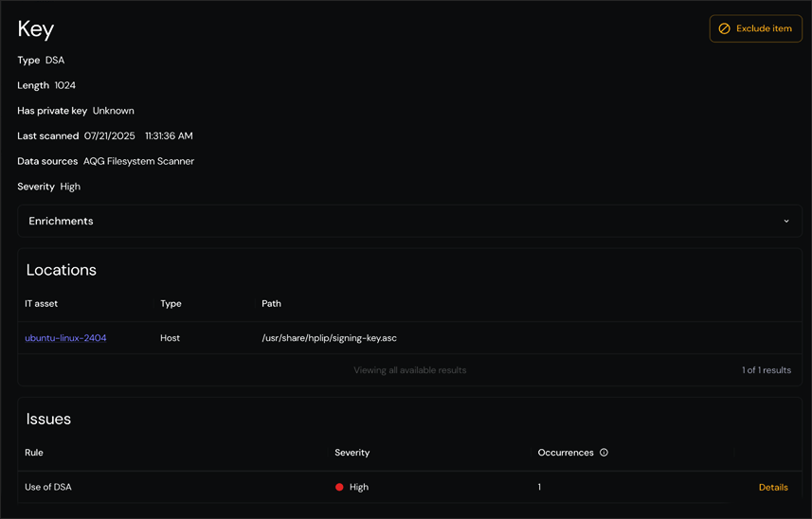
Task: Click the Occurrences info icon
Action: point(604,453)
